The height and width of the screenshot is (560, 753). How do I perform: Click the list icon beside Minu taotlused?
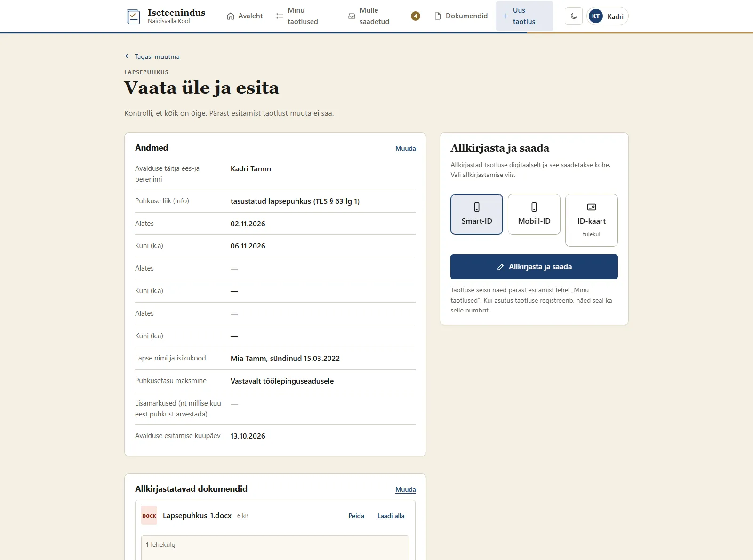(280, 16)
